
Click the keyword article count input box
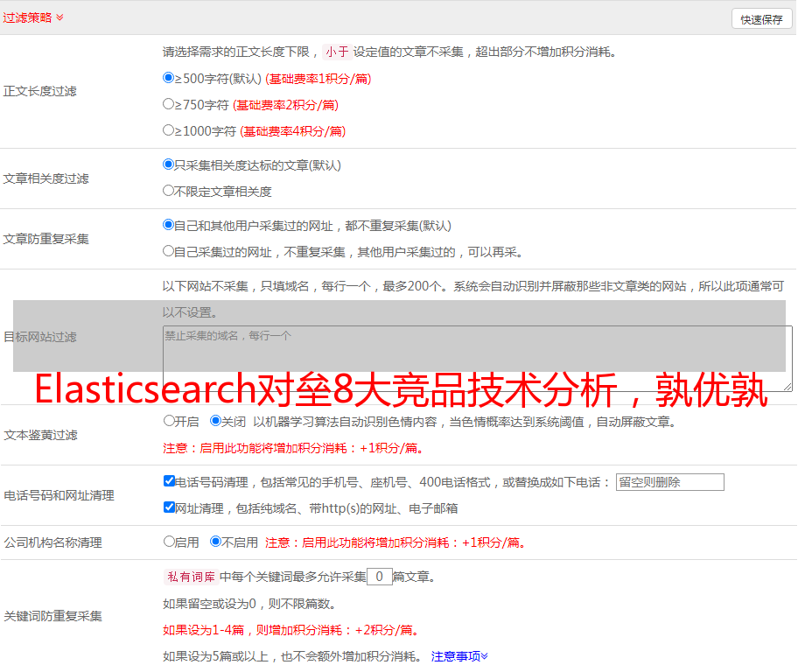(379, 577)
